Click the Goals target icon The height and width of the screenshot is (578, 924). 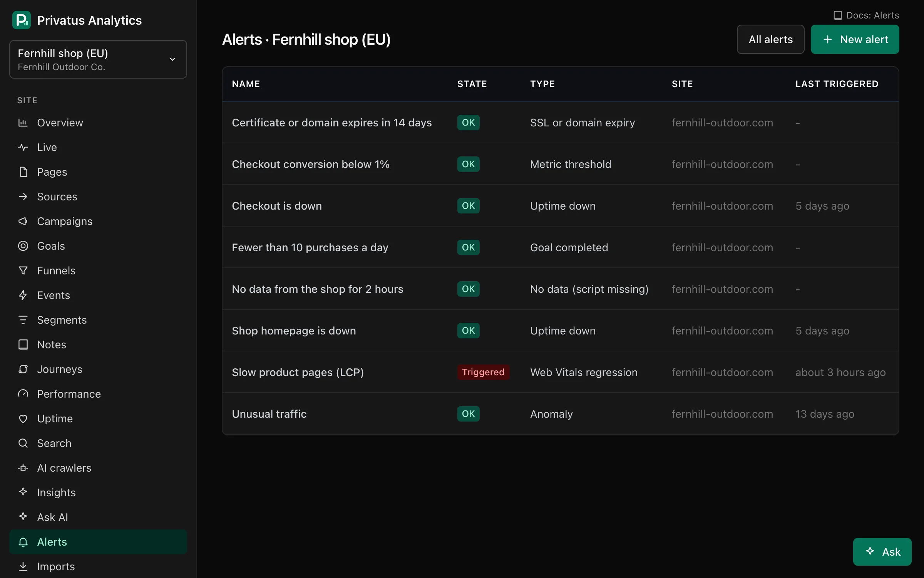click(x=23, y=246)
